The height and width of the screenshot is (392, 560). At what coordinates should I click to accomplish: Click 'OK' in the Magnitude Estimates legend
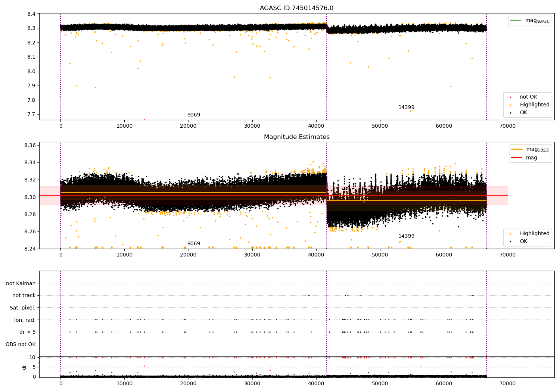(519, 241)
